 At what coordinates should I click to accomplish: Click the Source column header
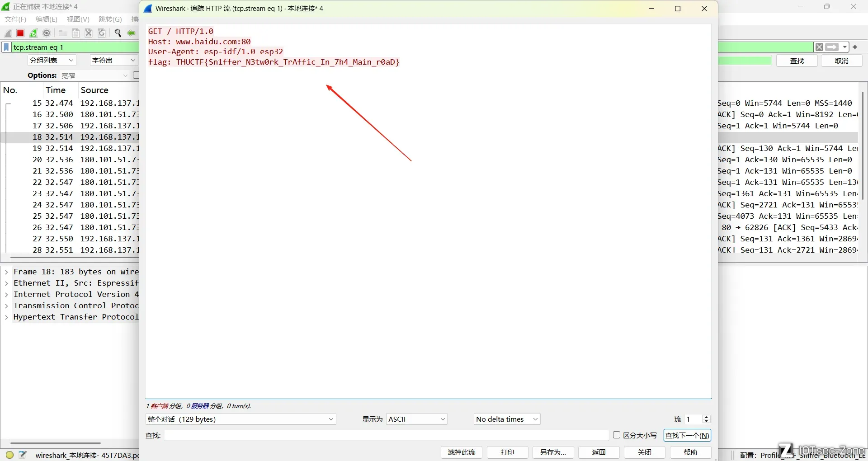tap(94, 90)
